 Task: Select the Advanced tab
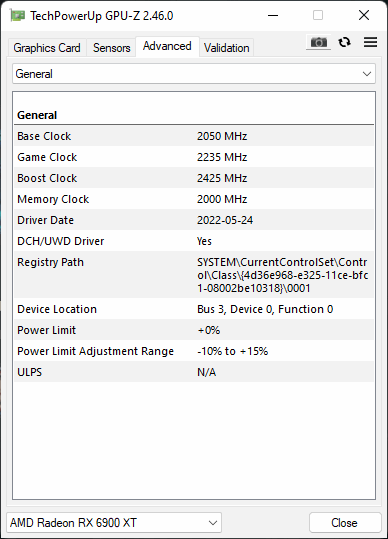[x=167, y=46]
